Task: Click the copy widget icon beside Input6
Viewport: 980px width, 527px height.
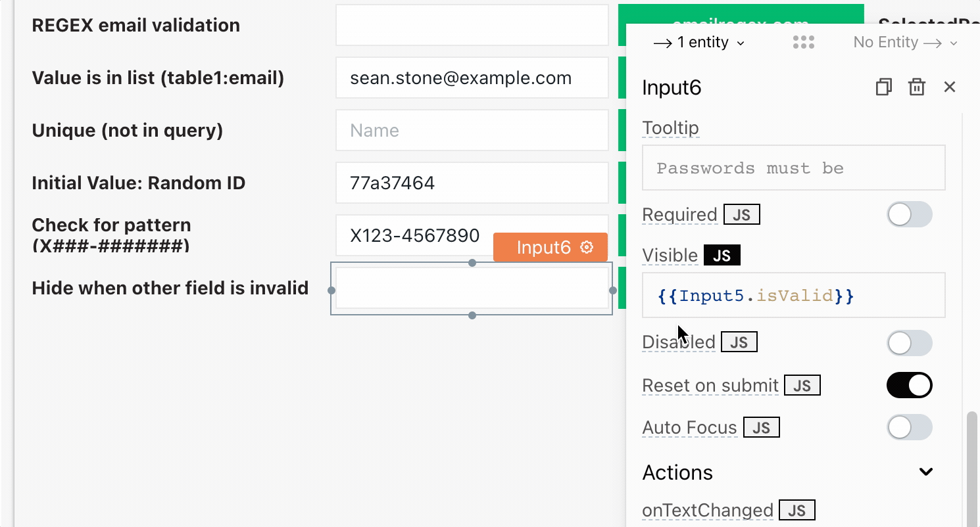Action: coord(883,87)
